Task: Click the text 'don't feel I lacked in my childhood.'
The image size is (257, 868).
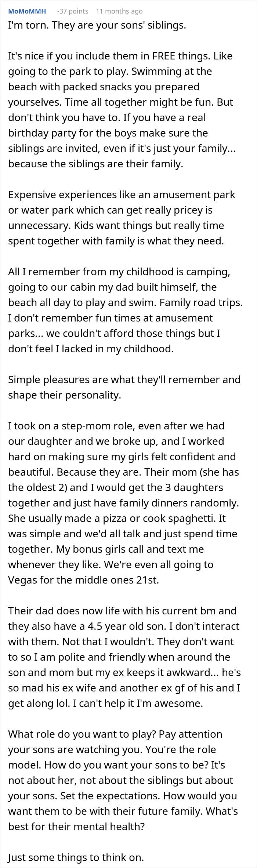Action: 91,349
